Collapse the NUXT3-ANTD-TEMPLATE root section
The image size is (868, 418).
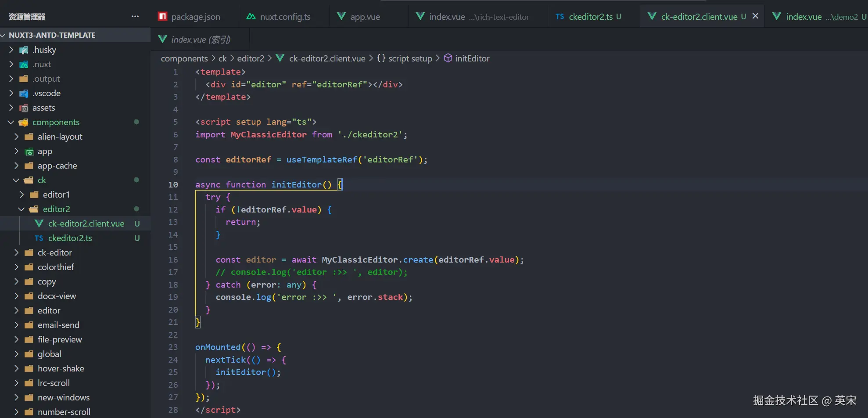4,35
